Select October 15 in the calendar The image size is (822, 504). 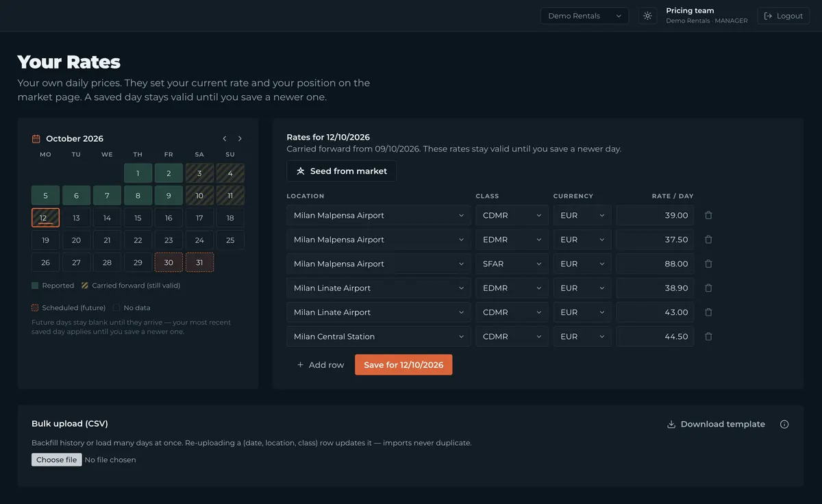click(x=138, y=218)
